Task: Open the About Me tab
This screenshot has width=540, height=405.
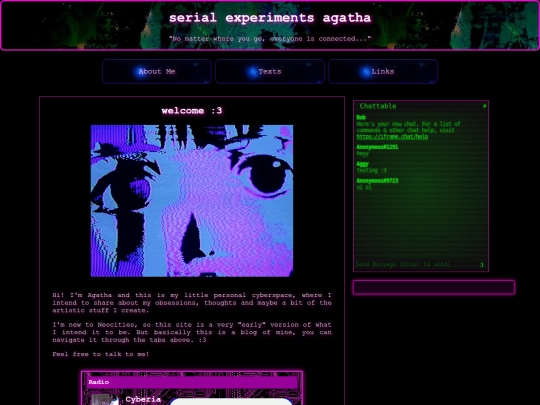Action: 157,71
